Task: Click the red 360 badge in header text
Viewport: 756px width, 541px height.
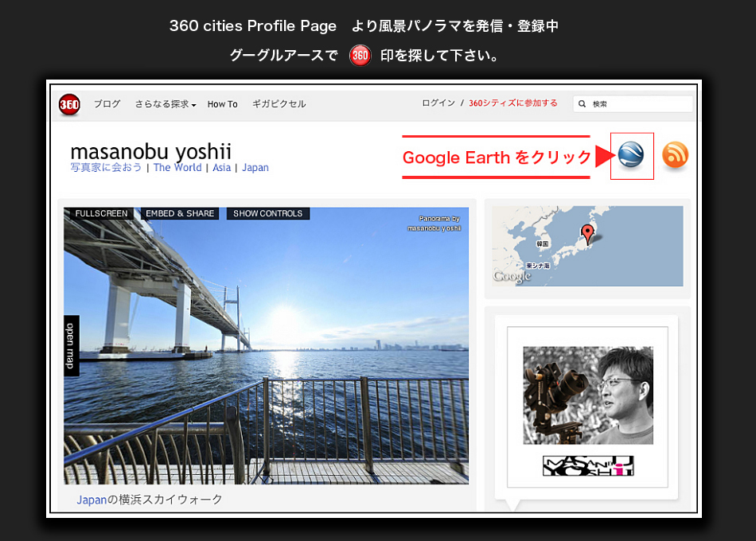Action: point(360,56)
